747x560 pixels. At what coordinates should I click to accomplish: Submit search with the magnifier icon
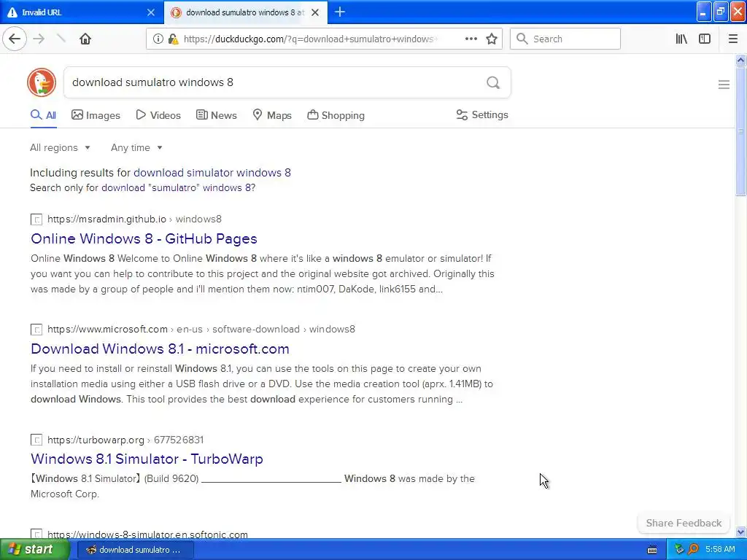point(493,83)
